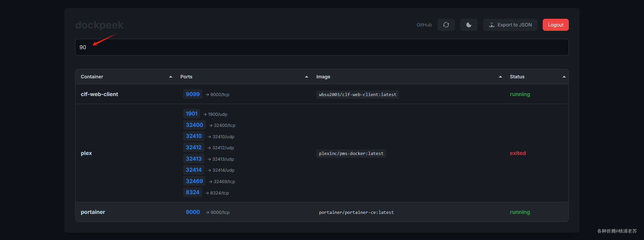Click the red Logout button
The image size is (644, 240).
point(555,25)
